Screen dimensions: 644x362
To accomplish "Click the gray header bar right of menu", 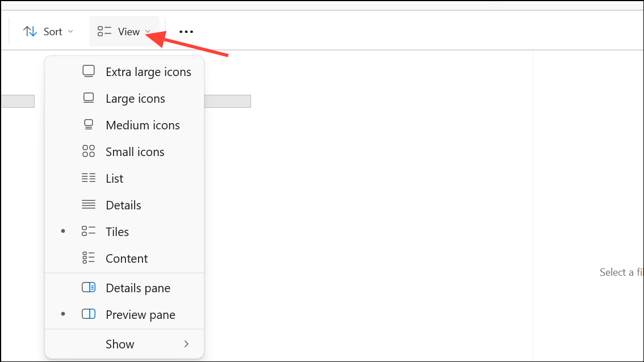I will click(228, 102).
